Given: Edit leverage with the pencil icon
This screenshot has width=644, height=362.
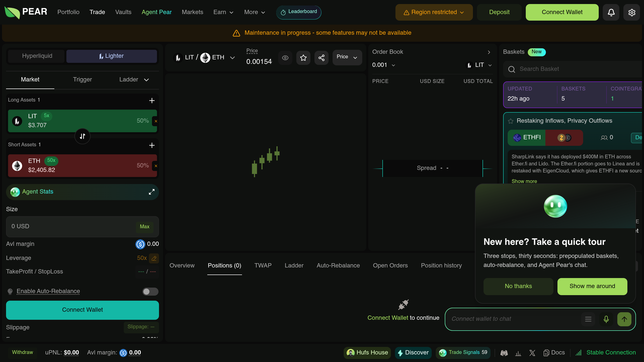Looking at the screenshot, I should click(x=154, y=258).
